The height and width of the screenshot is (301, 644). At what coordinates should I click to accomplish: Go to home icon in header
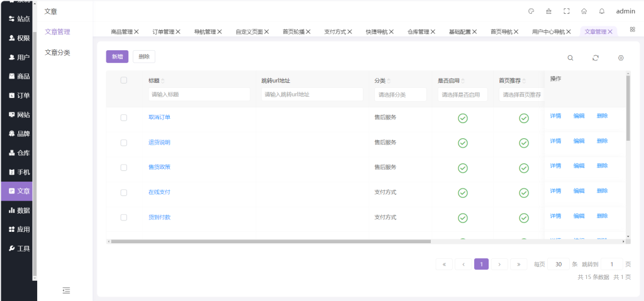point(584,11)
